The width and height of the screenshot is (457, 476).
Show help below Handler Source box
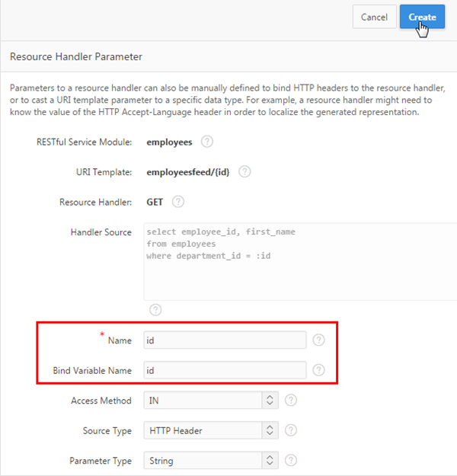coord(155,310)
